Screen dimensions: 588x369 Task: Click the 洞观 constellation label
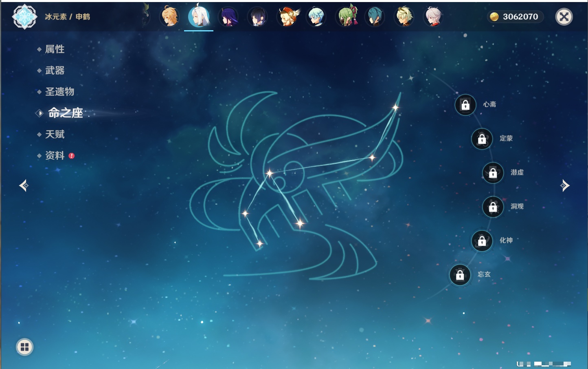[517, 206]
